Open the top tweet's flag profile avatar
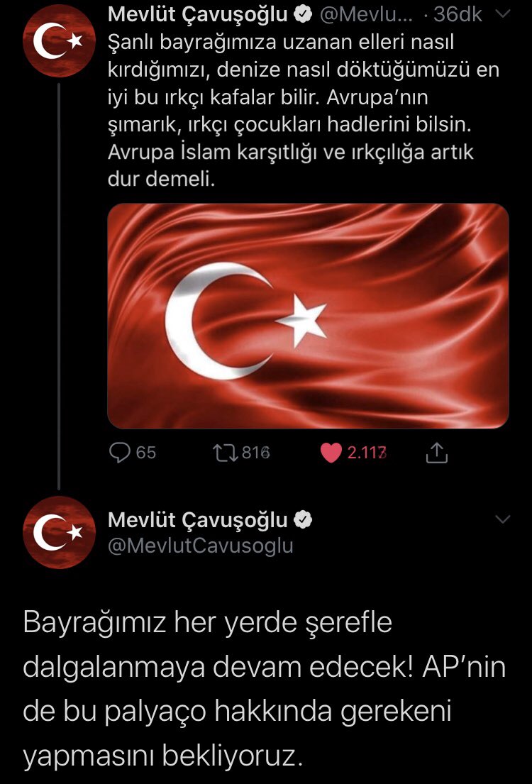The height and width of the screenshot is (784, 532). [59, 40]
